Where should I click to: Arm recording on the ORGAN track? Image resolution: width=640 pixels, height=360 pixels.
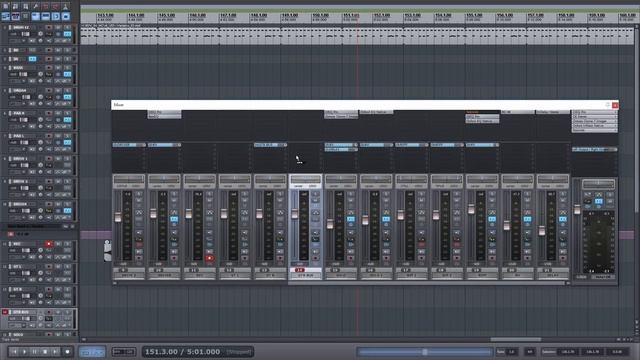(49, 91)
